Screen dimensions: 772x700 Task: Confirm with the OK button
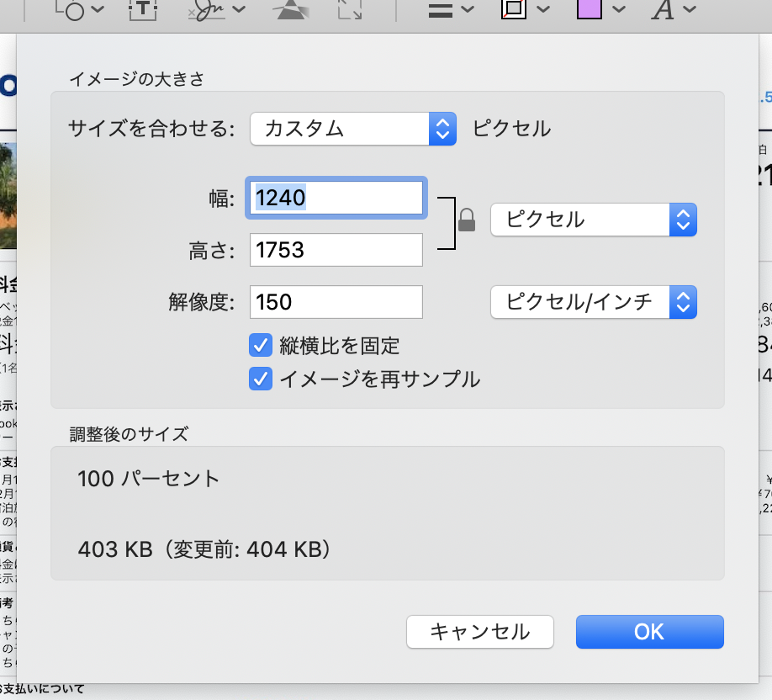(649, 632)
